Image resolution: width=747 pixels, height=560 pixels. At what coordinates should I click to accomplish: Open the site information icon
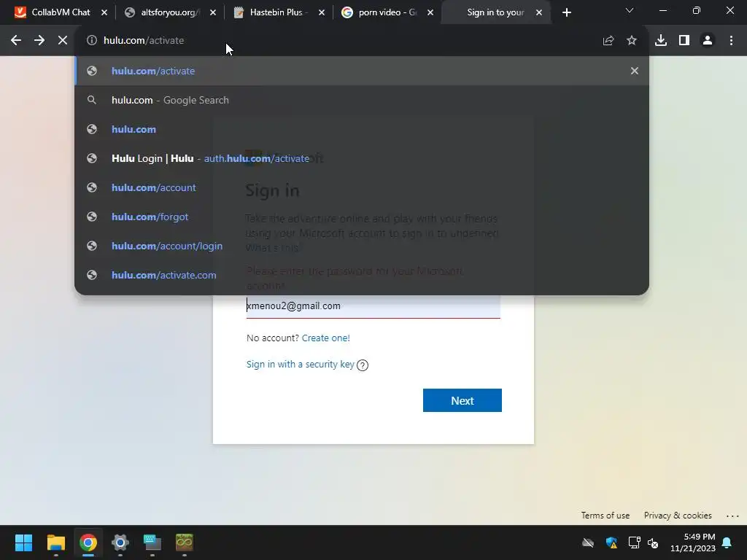pyautogui.click(x=92, y=41)
